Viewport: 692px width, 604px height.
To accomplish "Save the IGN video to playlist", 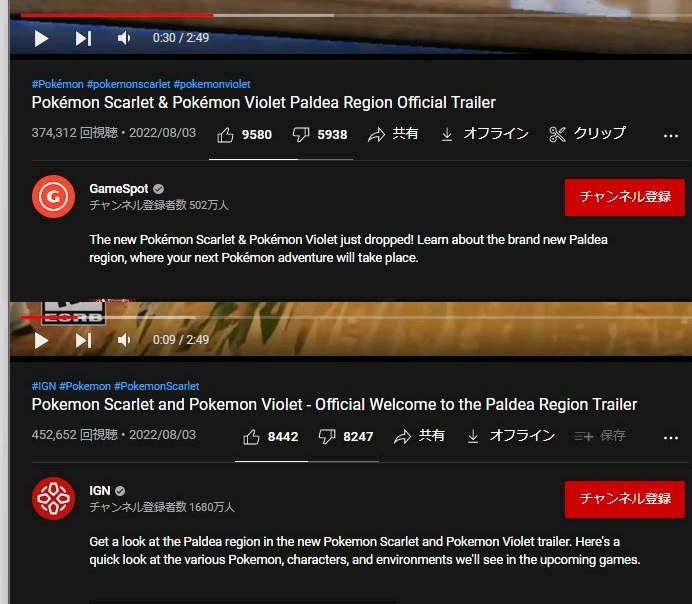I will click(x=600, y=436).
